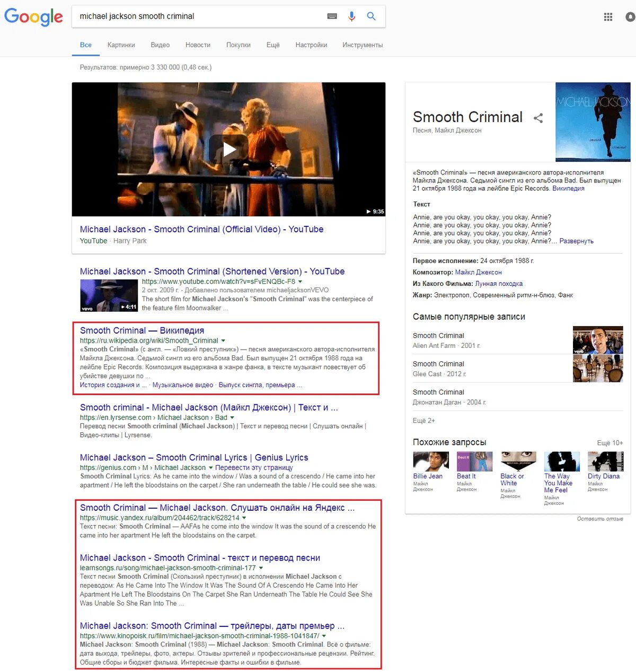Expand dropdown arrow next to ru.wikipedia.org URL
The width and height of the screenshot is (636, 672).
(x=223, y=341)
